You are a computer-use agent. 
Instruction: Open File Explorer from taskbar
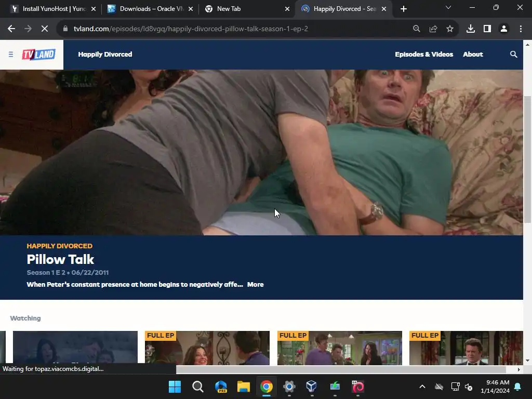[244, 387]
